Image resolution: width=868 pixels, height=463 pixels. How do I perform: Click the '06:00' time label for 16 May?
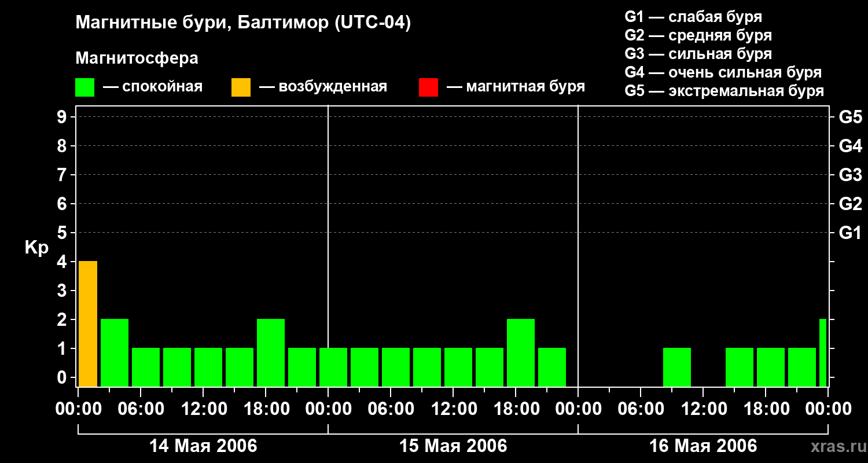tap(641, 409)
